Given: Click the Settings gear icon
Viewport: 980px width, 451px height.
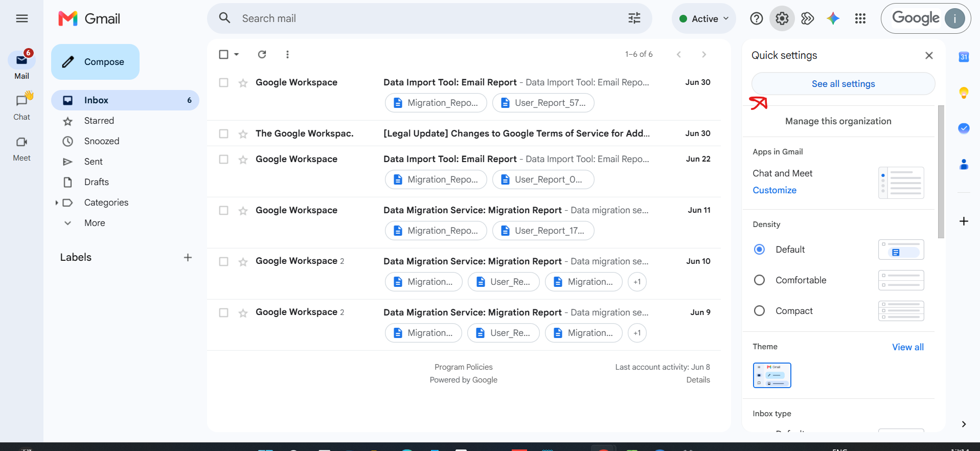Looking at the screenshot, I should coord(782,18).
